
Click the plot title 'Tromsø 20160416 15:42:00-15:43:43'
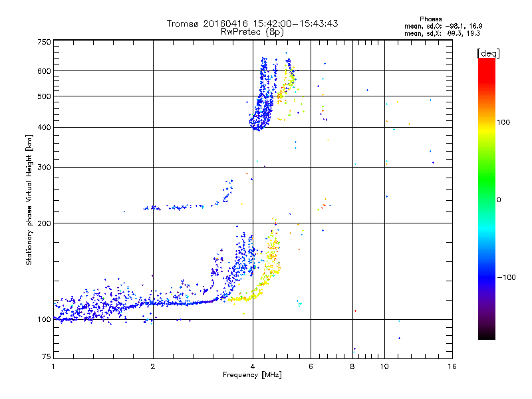pyautogui.click(x=253, y=23)
